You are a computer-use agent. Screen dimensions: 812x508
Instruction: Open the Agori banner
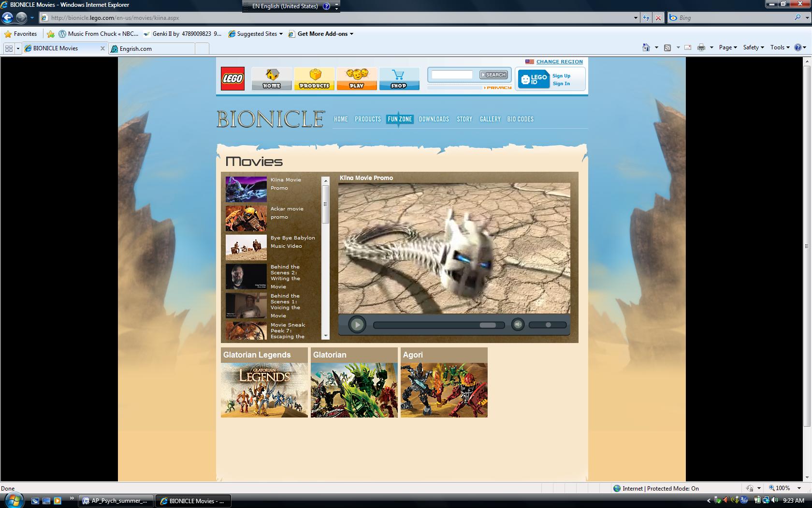[444, 382]
